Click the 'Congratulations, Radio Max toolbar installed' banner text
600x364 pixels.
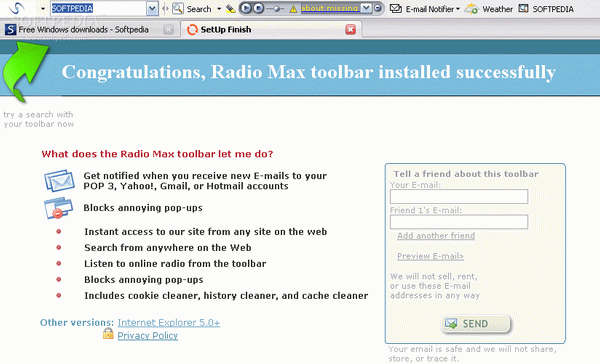[309, 72]
